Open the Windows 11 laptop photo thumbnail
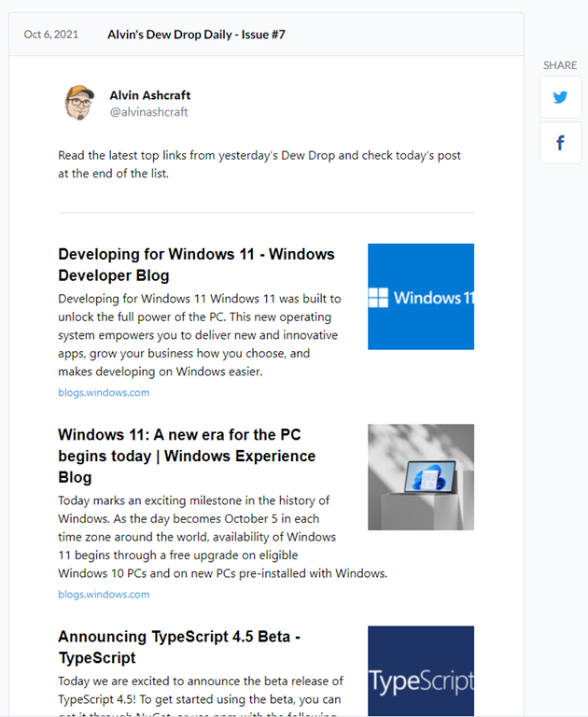 (421, 477)
